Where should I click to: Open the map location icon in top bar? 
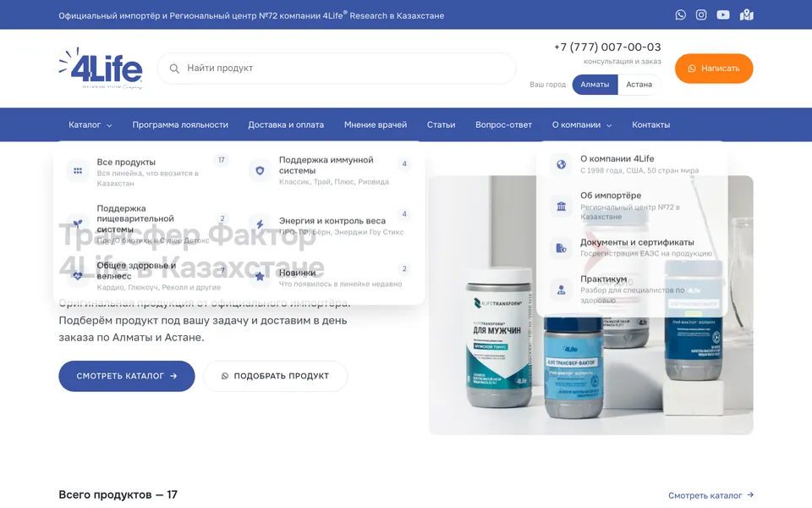pos(746,15)
